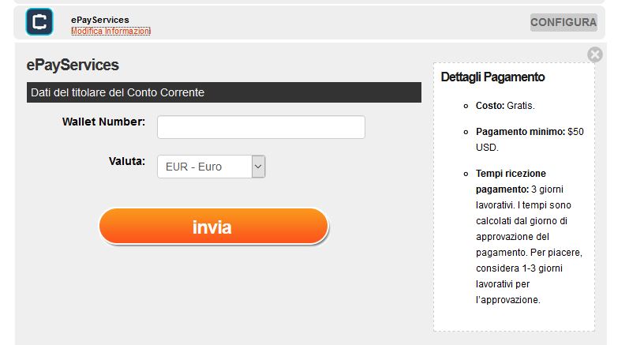Close the payment details panel
This screenshot has width=644, height=345.
coord(595,54)
